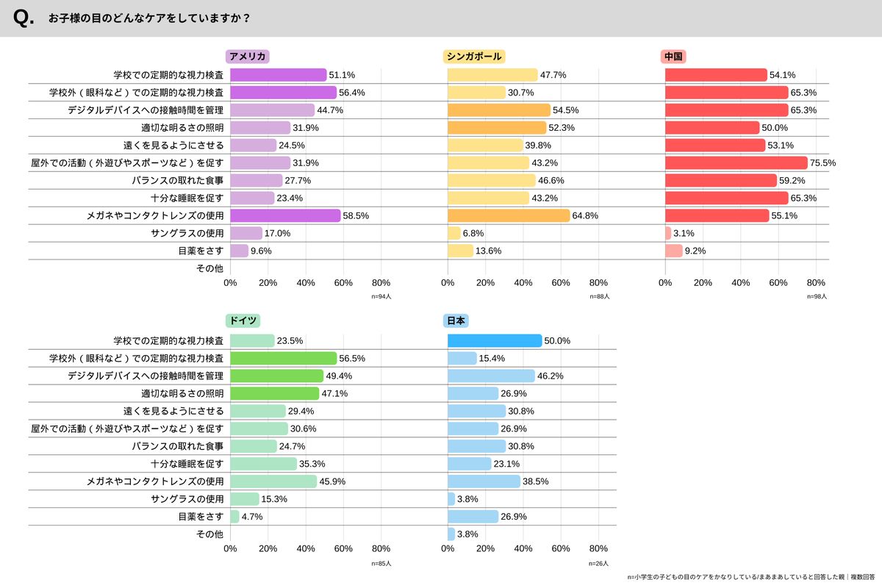Click America's 58.5% purple bar

pyautogui.click(x=285, y=215)
